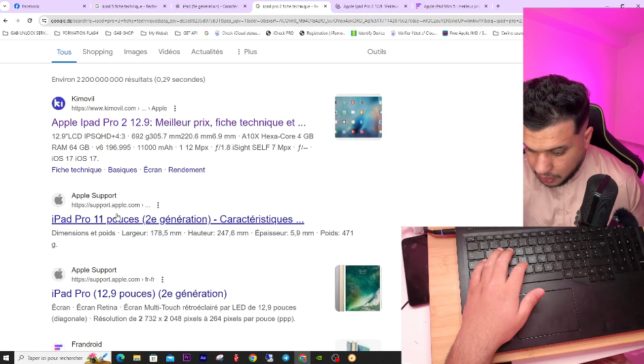Open 'Apple Ipad Pro 2 12.9: Meilleur prix' result
The image size is (644, 364).
(178, 123)
